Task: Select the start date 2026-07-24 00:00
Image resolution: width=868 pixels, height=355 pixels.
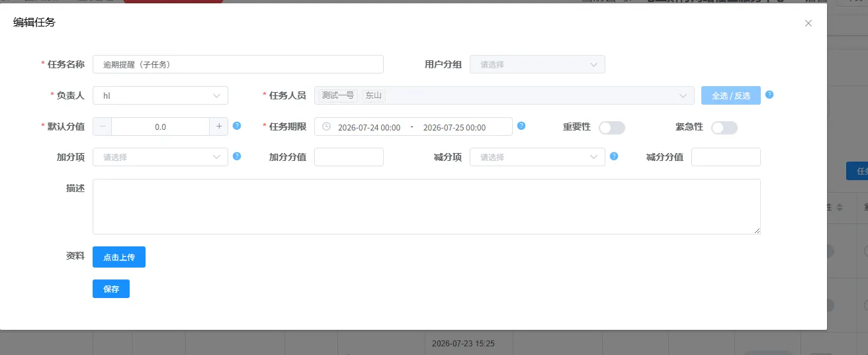Action: tap(369, 127)
